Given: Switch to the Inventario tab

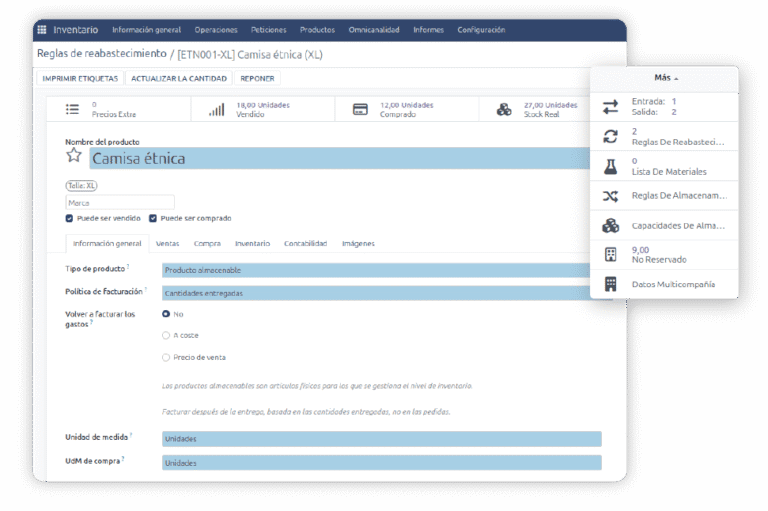Looking at the screenshot, I should coord(252,243).
